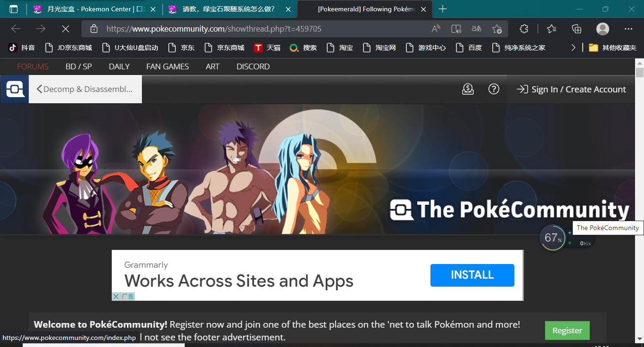
Task: Close the 月光宝盒 Pokemon Center tab
Action: 153,9
